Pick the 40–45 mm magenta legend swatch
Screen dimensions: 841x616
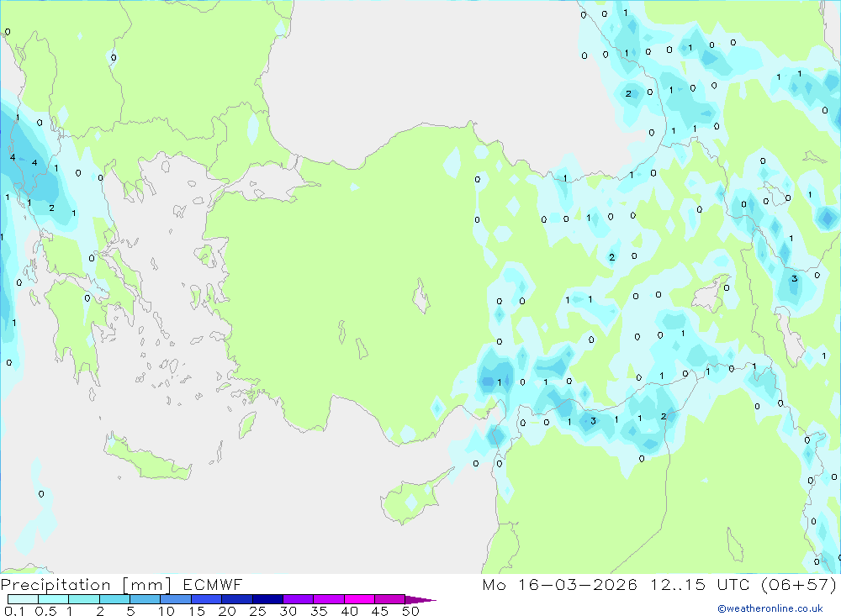pos(359,599)
